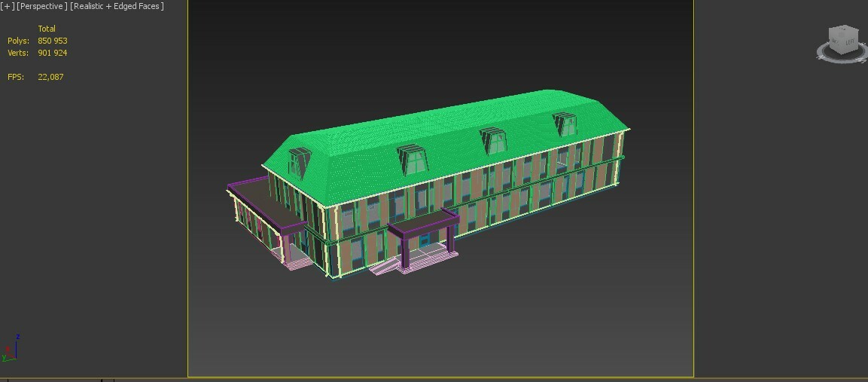Click the Verts count value 901 924
868x382 pixels.
[x=53, y=53]
